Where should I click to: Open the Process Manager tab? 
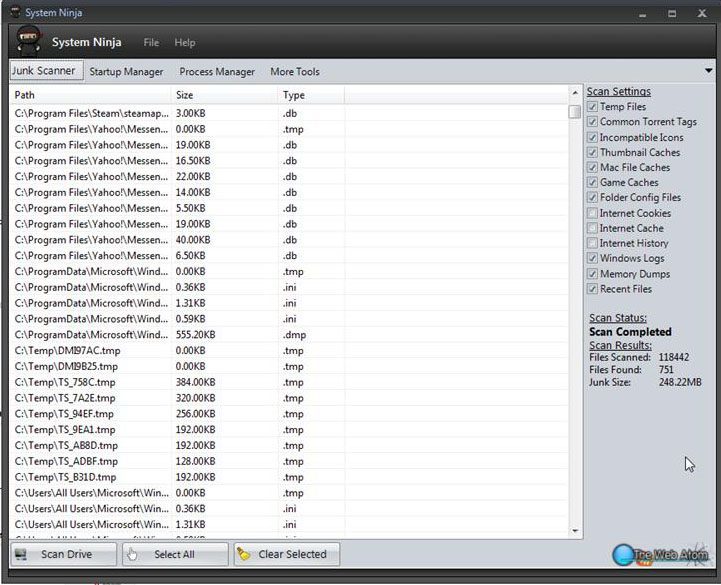(217, 72)
